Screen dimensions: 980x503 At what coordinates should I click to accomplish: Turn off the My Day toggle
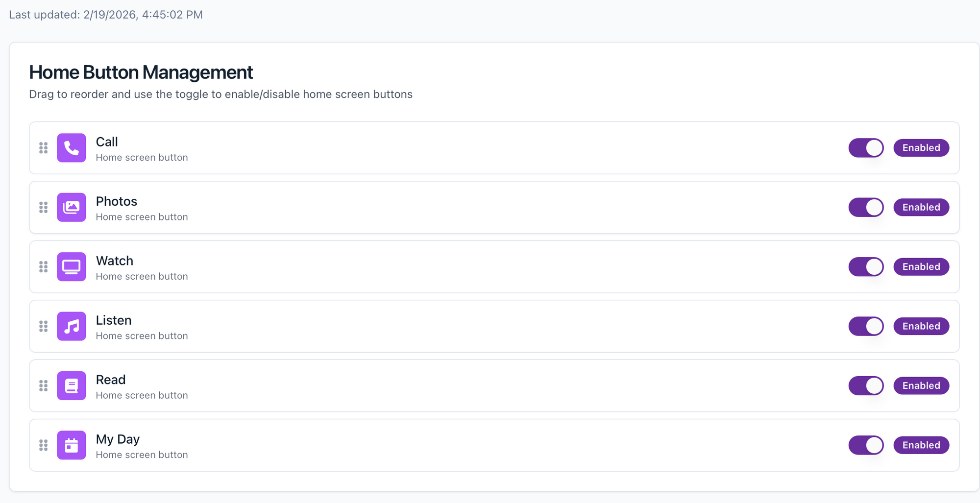pos(866,445)
